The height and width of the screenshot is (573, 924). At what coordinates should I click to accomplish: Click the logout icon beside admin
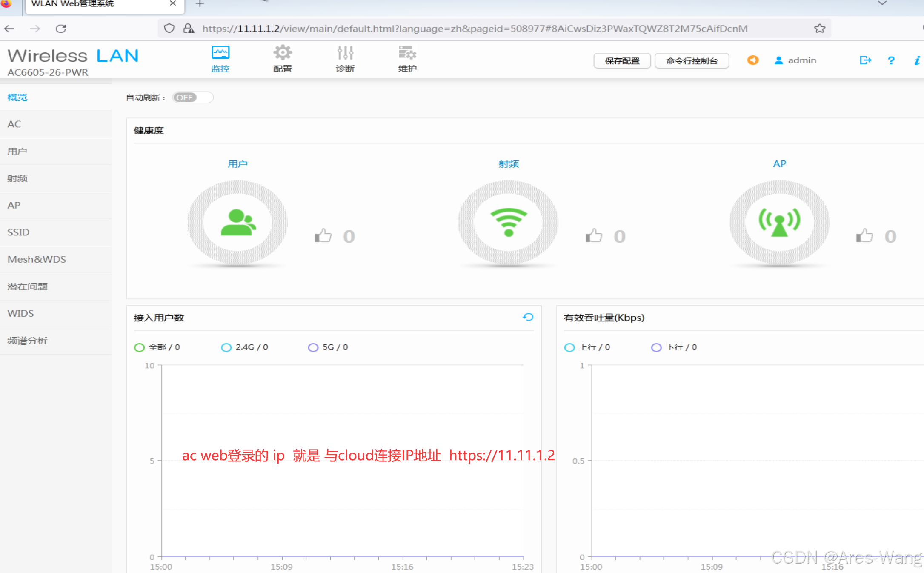865,60
